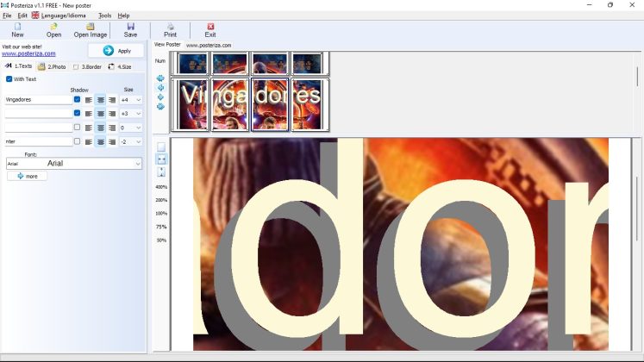Click the 'nter' text input field

39,141
